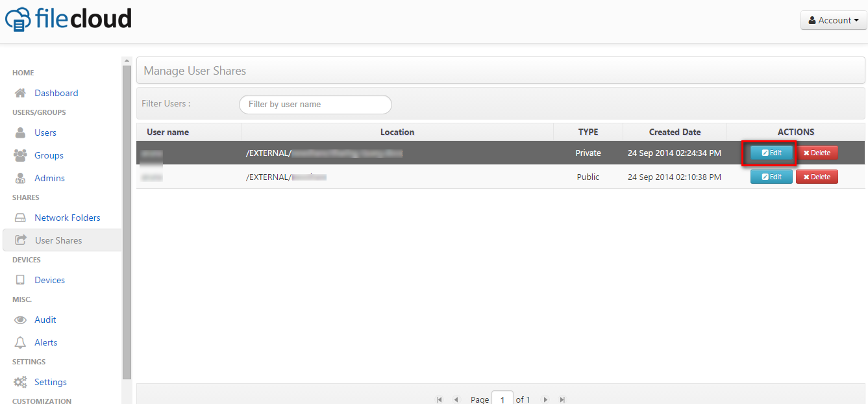868x404 pixels.
Task: Click the Network Folders drive icon
Action: [20, 218]
